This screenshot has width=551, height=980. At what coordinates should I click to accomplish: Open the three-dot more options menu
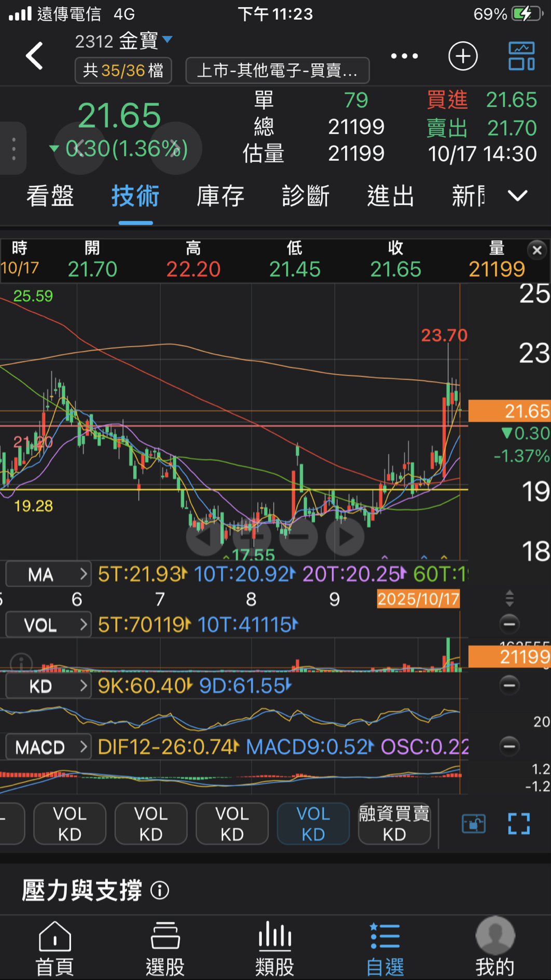pyautogui.click(x=404, y=56)
